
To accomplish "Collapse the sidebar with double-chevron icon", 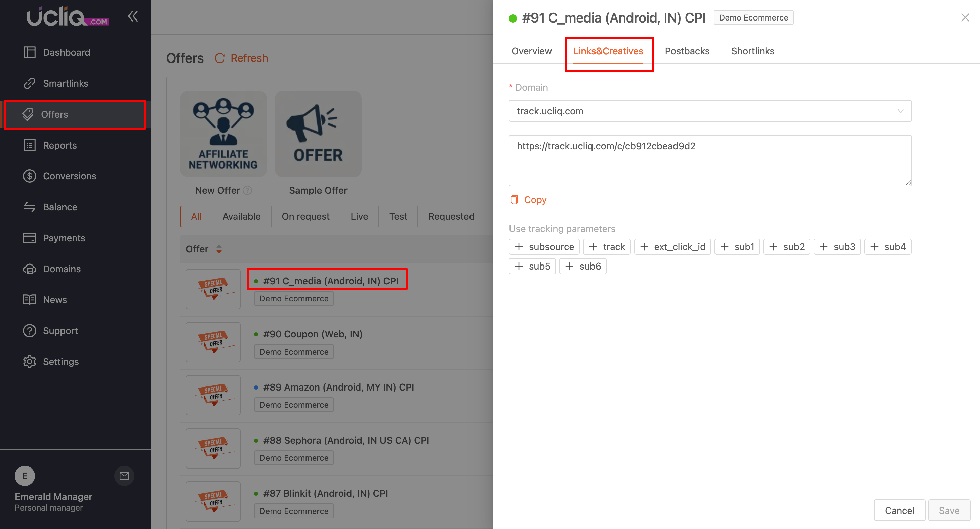I will coord(133,16).
